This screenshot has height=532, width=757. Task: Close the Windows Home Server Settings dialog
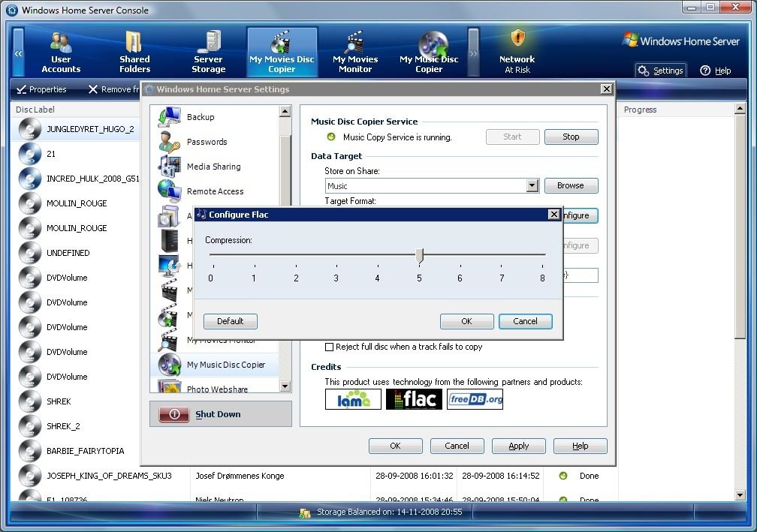(x=606, y=89)
